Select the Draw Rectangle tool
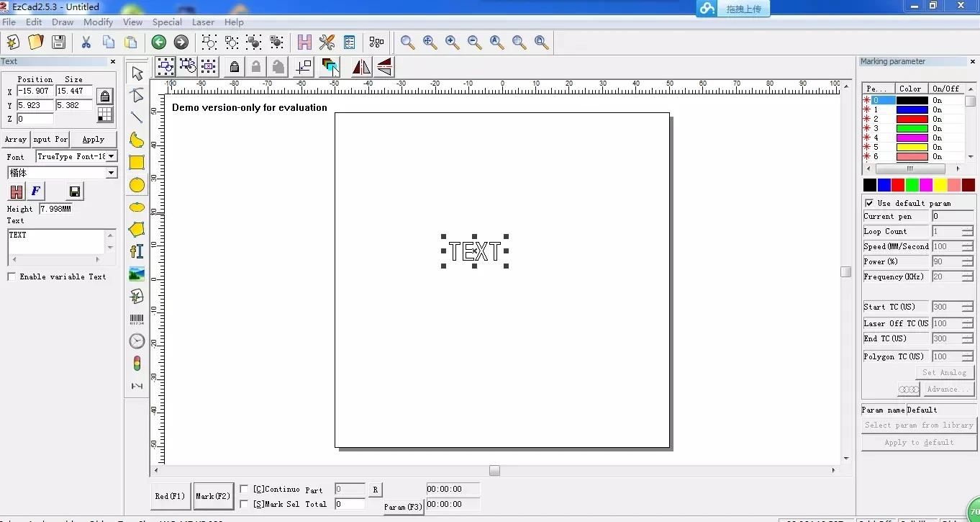 pos(137,163)
